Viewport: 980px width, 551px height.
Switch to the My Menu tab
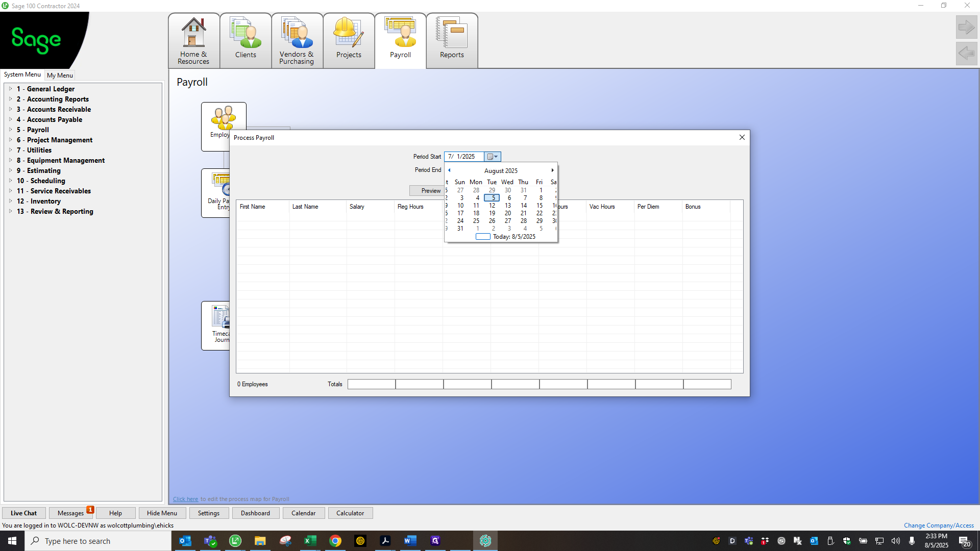(60, 75)
